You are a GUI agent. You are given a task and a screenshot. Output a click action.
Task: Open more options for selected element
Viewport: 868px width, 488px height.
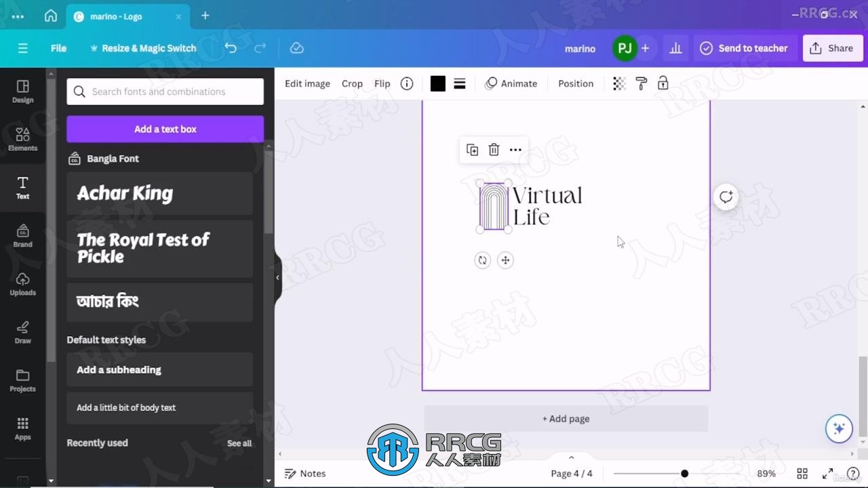point(515,150)
